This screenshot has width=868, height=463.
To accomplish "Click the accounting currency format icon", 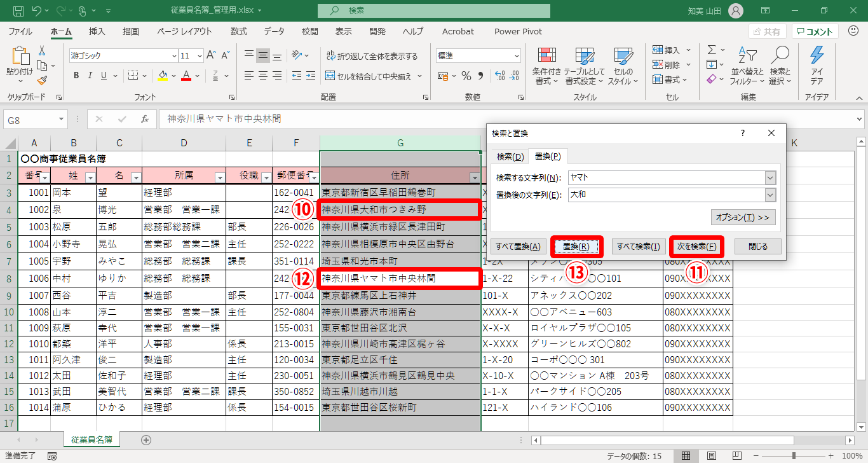I will (x=444, y=76).
